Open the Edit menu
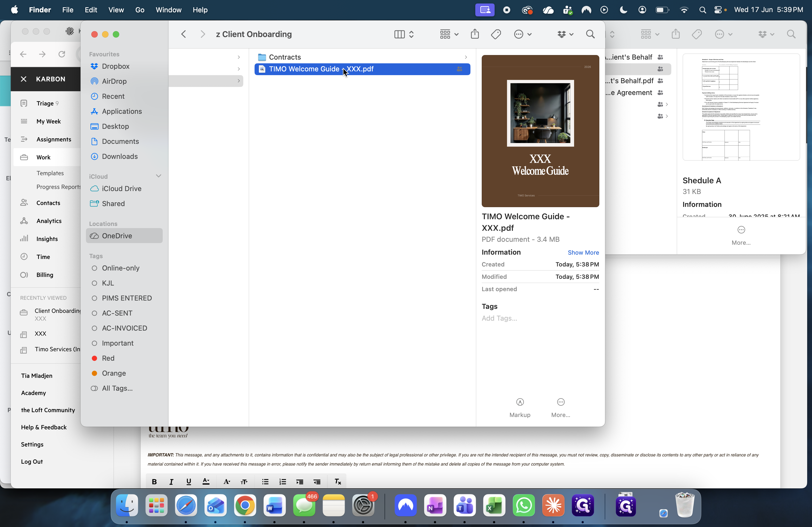This screenshot has width=812, height=527. 91,10
